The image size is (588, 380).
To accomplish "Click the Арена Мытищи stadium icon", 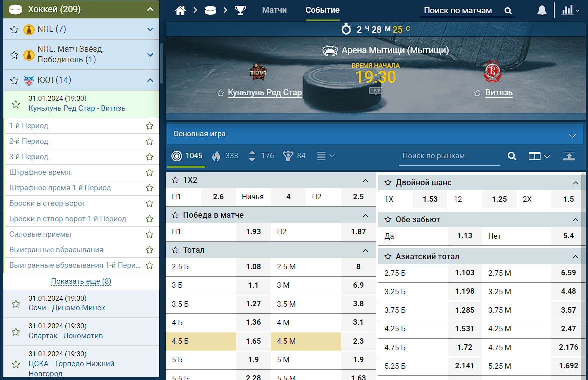I will (330, 50).
